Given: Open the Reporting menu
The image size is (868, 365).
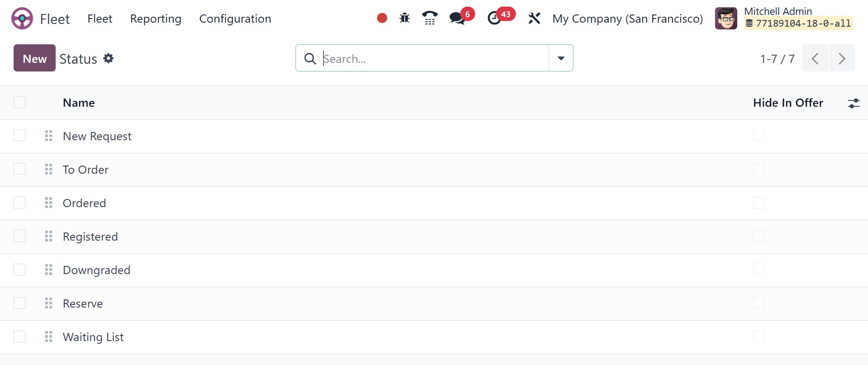Looking at the screenshot, I should pyautogui.click(x=156, y=19).
